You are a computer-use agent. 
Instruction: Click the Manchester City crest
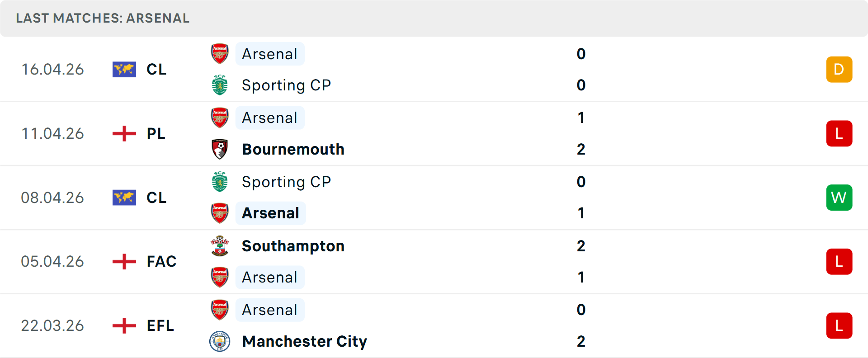pos(220,342)
